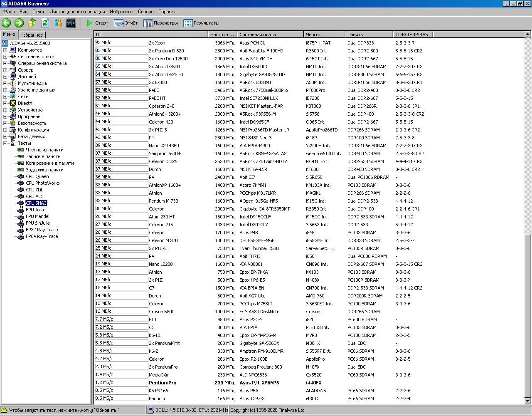Click the Параметры toolbar icon
Screen dimensions: 532x416
[148, 23]
